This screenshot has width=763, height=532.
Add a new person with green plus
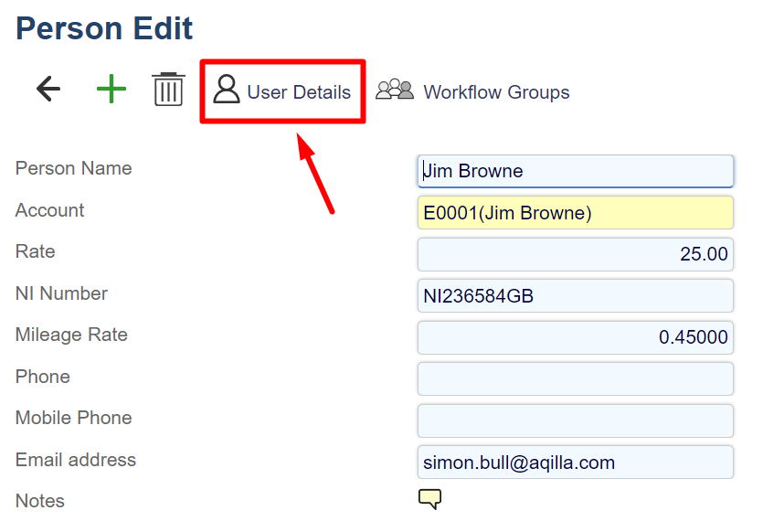click(x=111, y=90)
